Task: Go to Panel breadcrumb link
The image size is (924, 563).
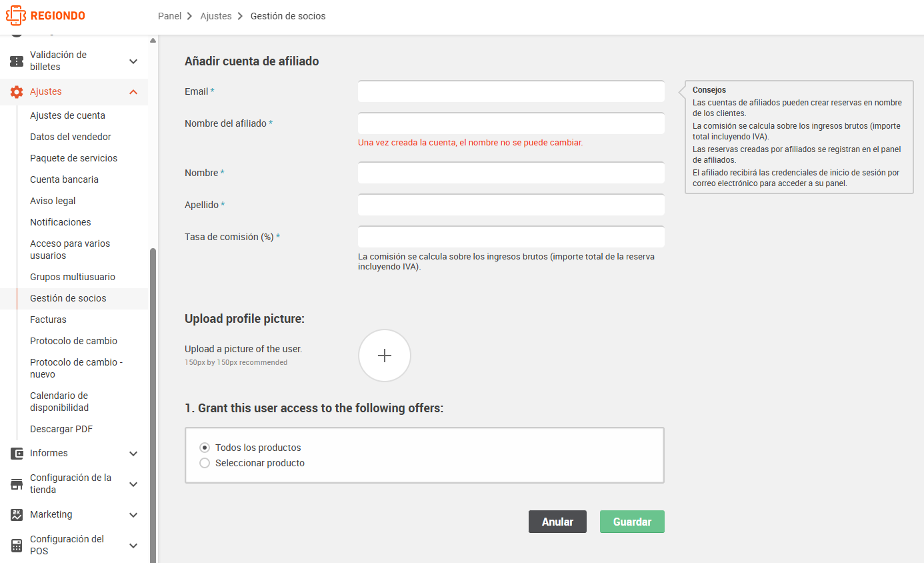Action: 169,16
